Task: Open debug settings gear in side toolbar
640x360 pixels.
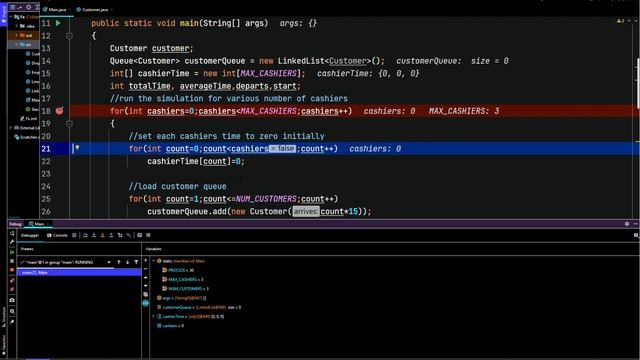Action: tap(12, 311)
